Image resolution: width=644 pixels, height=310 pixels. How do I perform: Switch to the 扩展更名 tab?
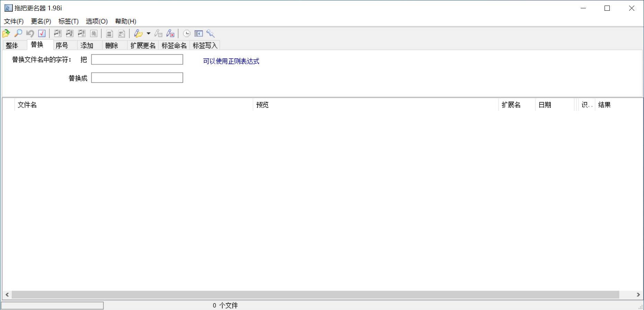[143, 45]
